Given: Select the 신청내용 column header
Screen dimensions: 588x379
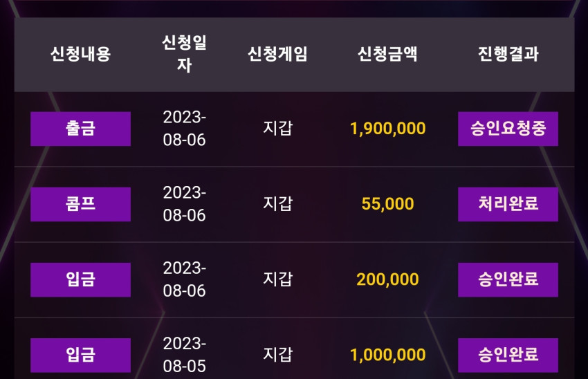Looking at the screenshot, I should (x=81, y=54).
